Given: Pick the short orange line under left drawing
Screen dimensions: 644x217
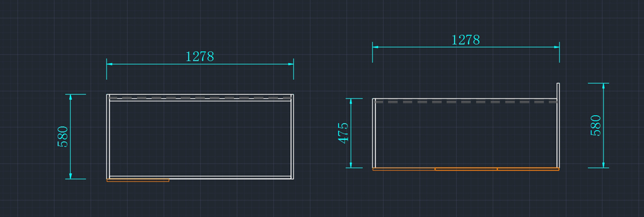Looking at the screenshot, I should click(x=138, y=181).
